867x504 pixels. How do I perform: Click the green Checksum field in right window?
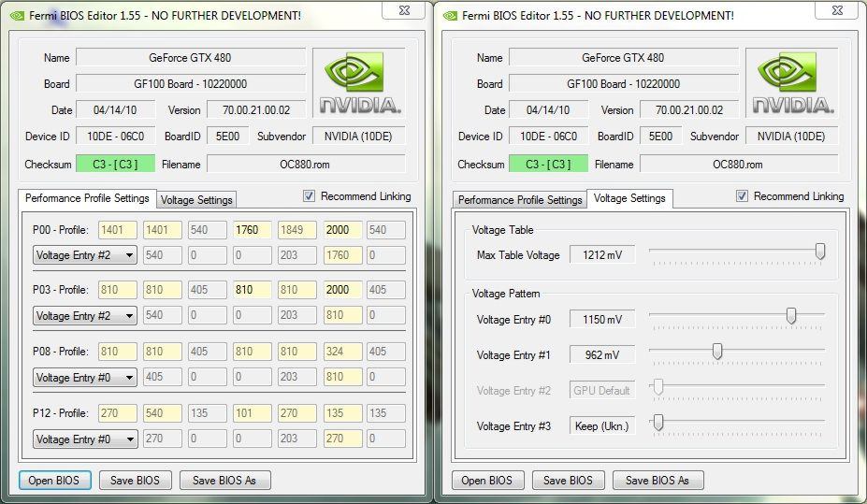click(x=548, y=165)
